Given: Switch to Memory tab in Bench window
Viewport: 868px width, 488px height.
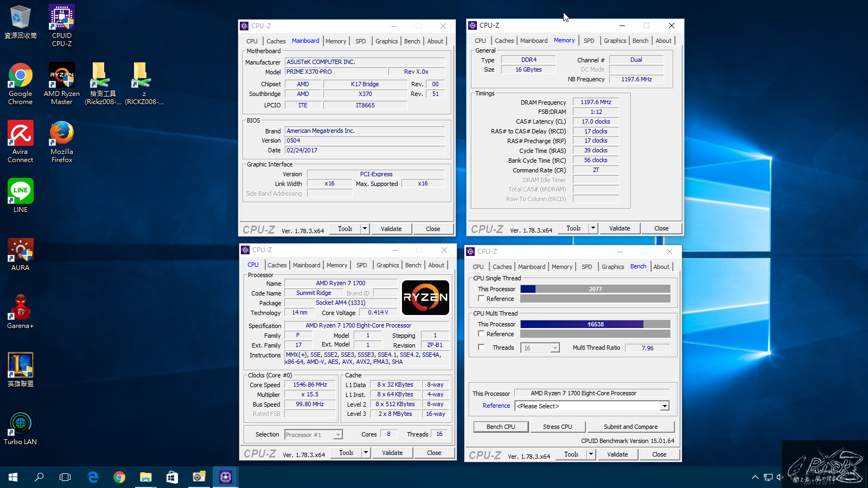Looking at the screenshot, I should [x=561, y=267].
